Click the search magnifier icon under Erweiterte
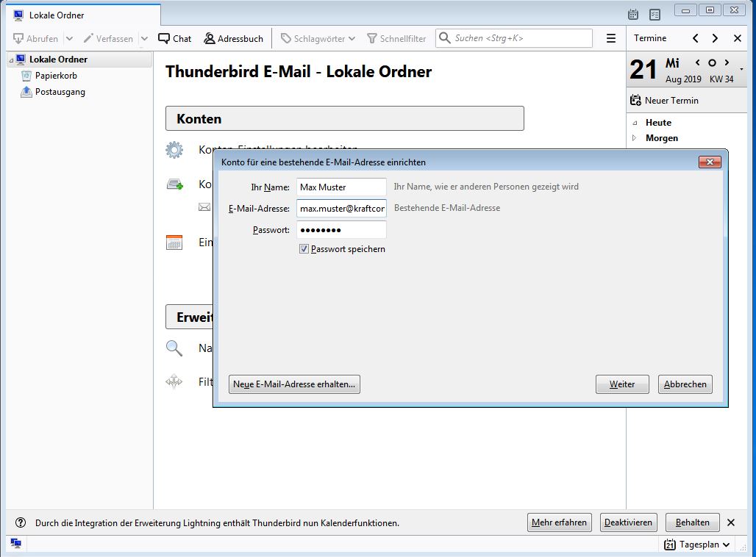The image size is (756, 557). (x=174, y=348)
